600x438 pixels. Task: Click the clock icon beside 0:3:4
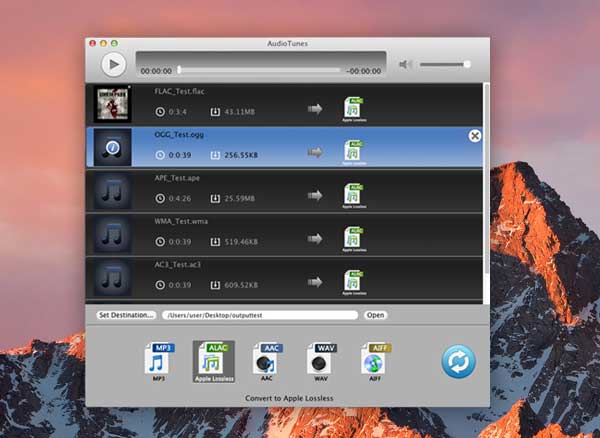[160, 112]
